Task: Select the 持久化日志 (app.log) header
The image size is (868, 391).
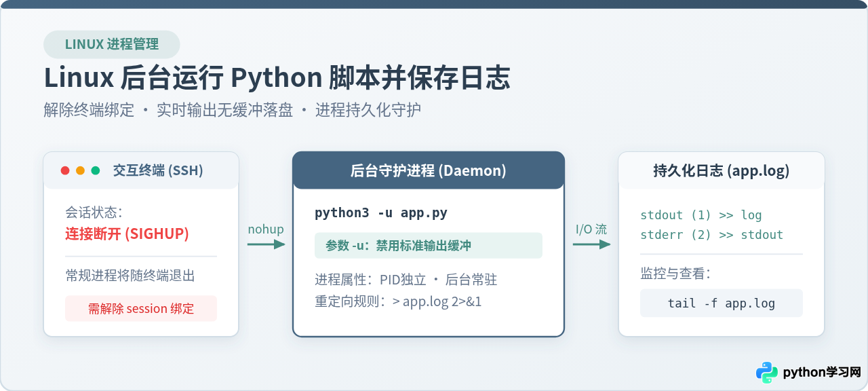Action: (722, 170)
